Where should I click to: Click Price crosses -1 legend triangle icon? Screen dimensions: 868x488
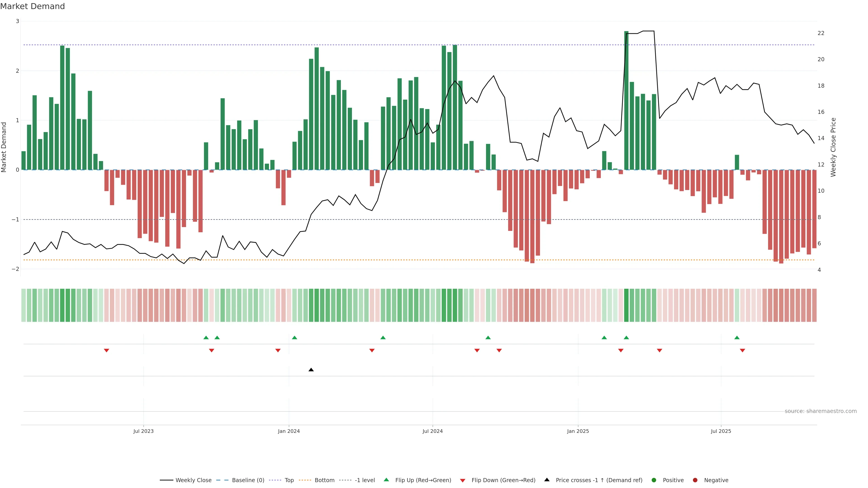(547, 480)
